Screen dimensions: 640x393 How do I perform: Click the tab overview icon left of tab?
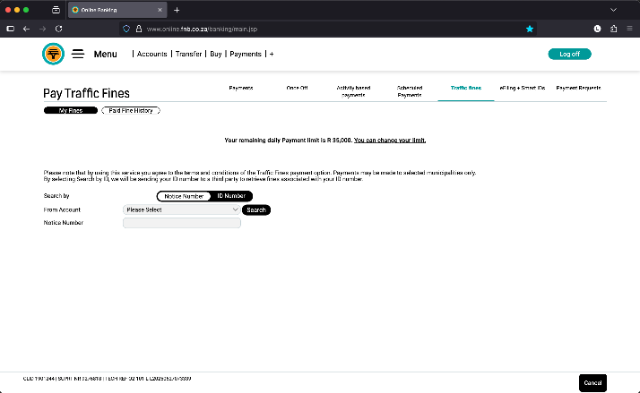tap(56, 10)
